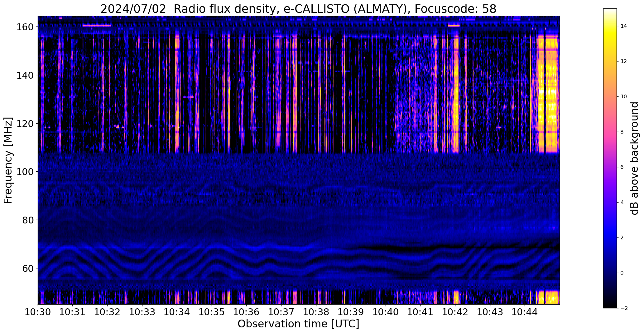
Task: Click the colorbar tick value 10
Action: click(623, 97)
